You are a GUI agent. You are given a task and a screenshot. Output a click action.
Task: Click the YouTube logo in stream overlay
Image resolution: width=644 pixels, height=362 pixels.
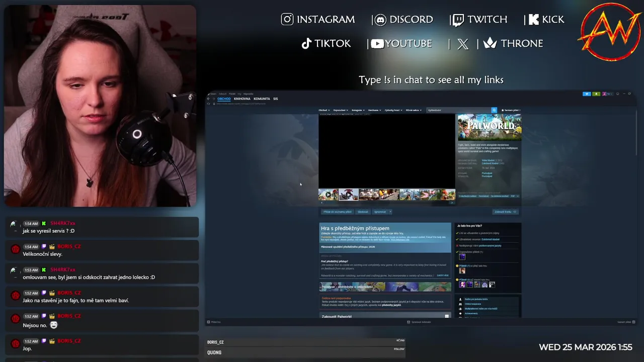[377, 44]
